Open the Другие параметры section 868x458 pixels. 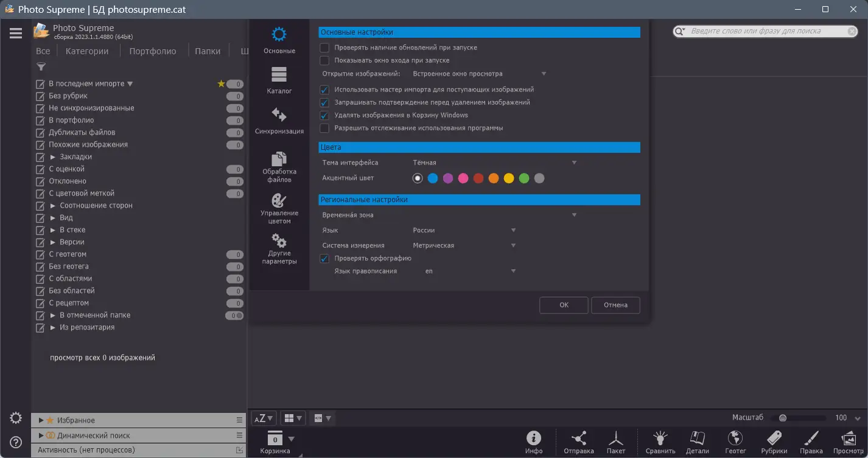click(279, 248)
